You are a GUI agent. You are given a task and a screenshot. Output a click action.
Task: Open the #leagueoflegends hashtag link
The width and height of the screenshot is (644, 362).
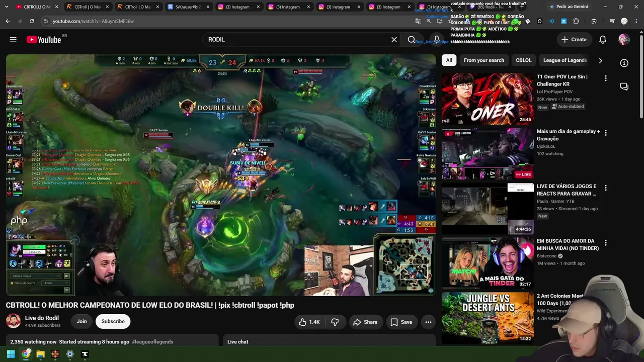click(152, 342)
